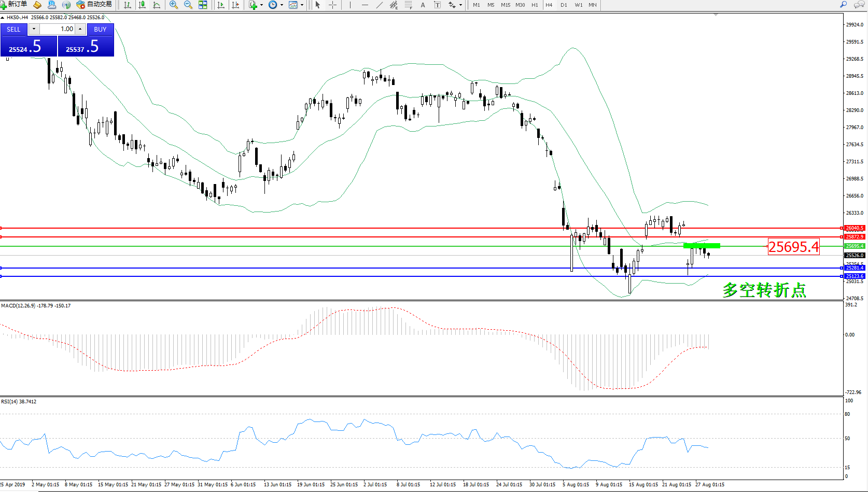Click the search magnifier icon
This screenshot has height=492, width=868.
click(844, 5)
